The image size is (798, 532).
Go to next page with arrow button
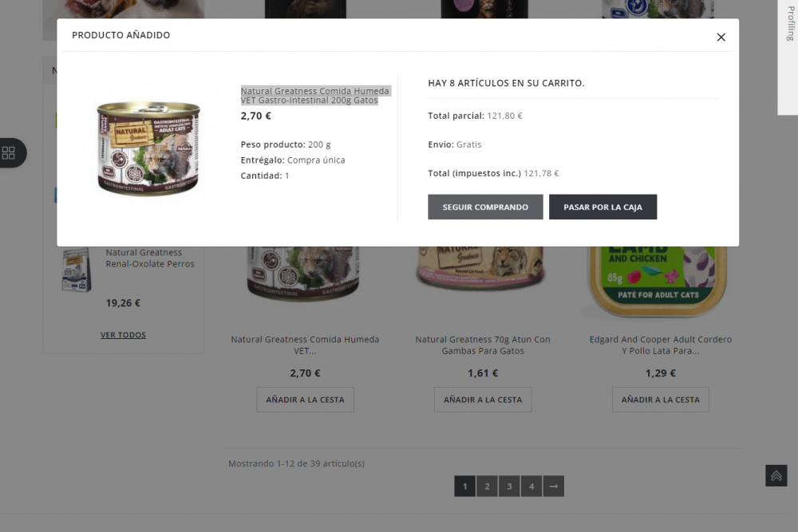[554, 487]
